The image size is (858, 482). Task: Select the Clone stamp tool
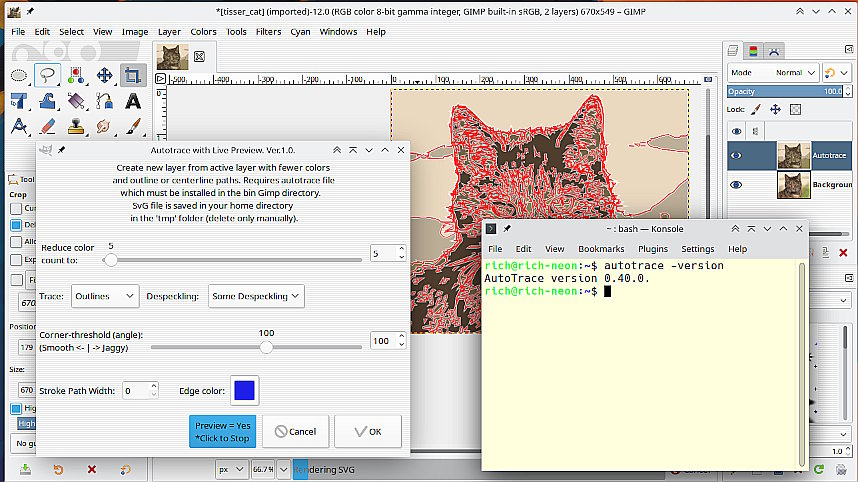pos(76,127)
